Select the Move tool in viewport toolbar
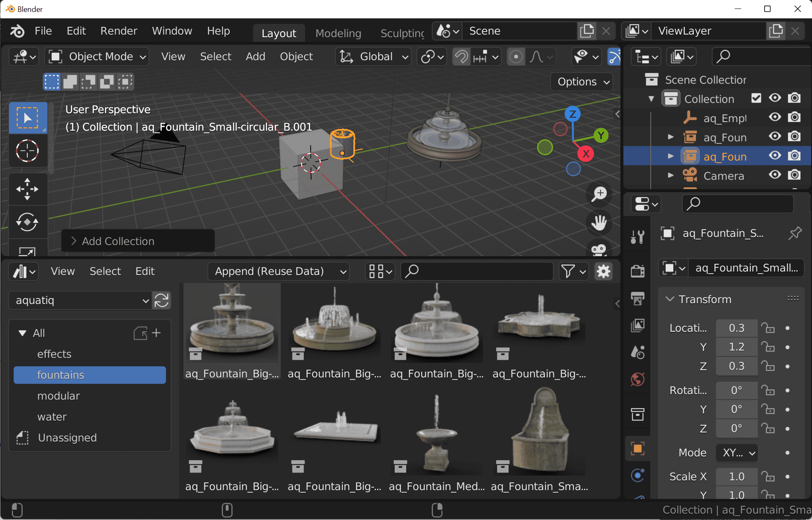812x520 pixels. tap(27, 189)
